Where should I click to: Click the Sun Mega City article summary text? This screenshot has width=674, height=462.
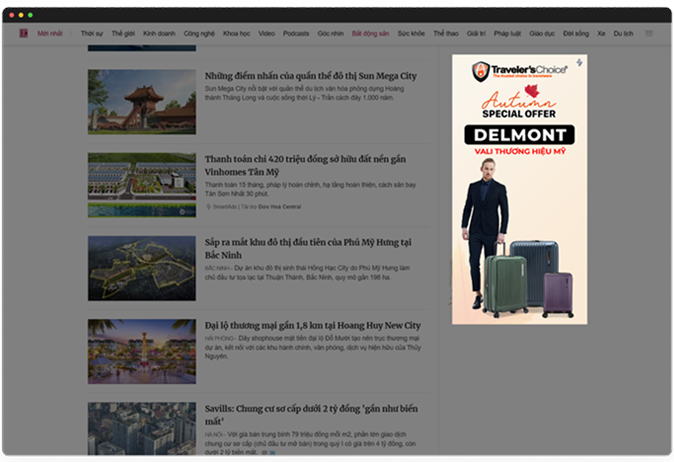304,93
